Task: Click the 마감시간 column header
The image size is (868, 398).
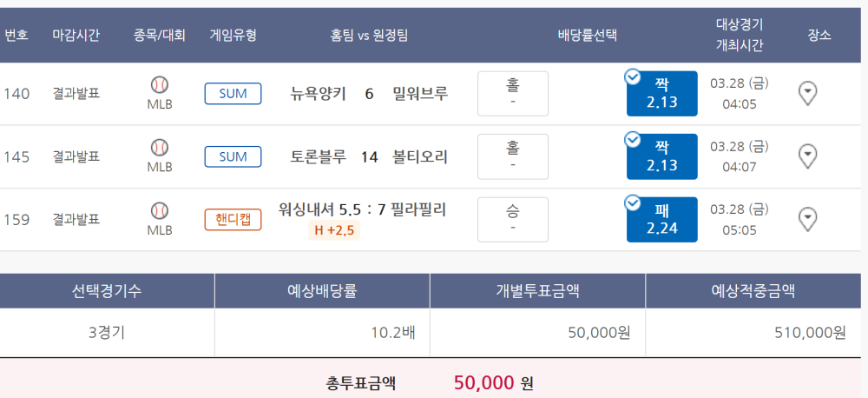Action: 76,36
